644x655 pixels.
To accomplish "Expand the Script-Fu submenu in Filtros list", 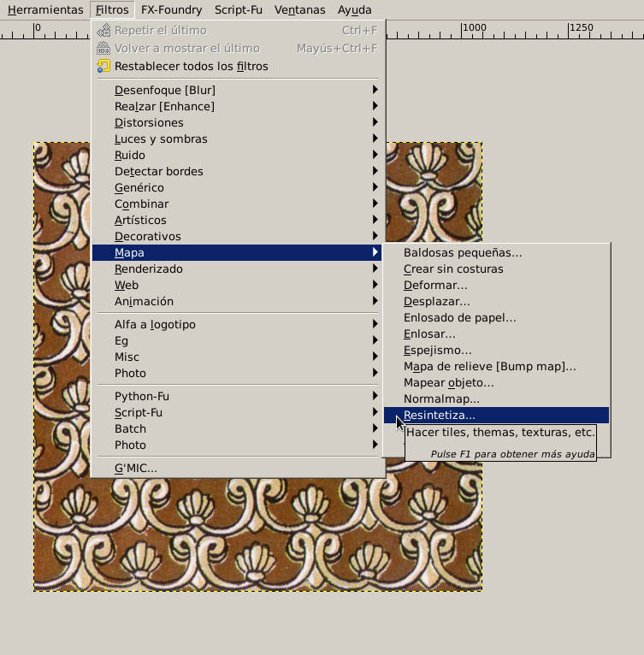I will [x=237, y=412].
